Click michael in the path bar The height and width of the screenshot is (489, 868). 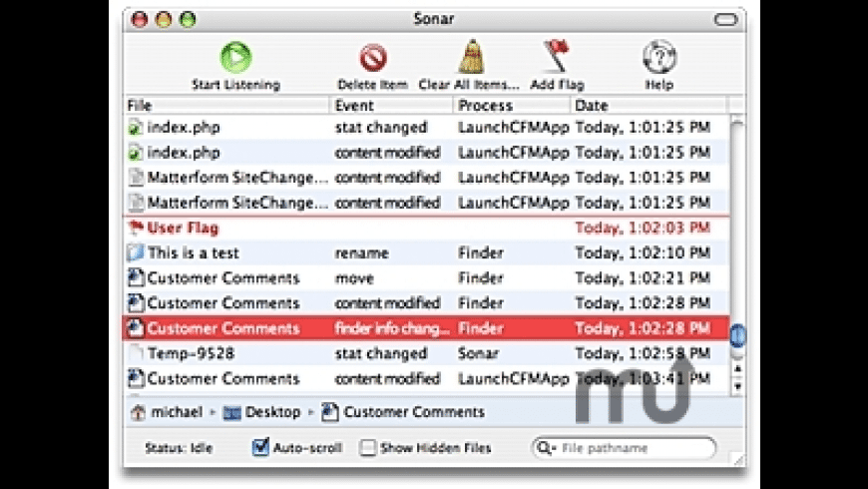(x=177, y=412)
